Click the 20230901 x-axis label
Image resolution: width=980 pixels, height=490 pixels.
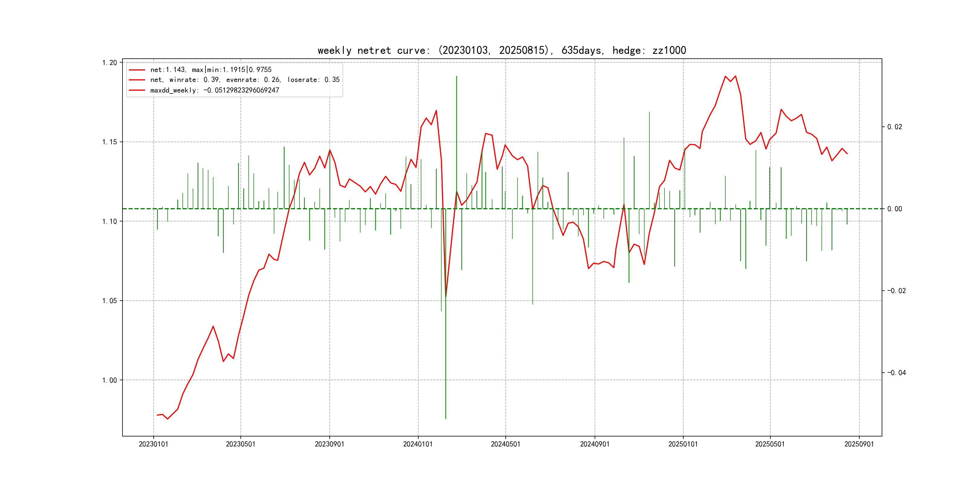[x=329, y=444]
